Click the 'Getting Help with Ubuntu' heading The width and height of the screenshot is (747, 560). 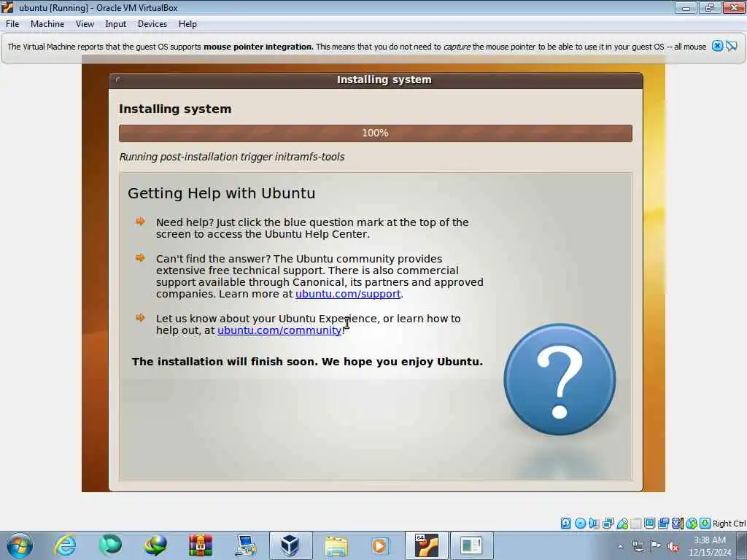click(222, 193)
